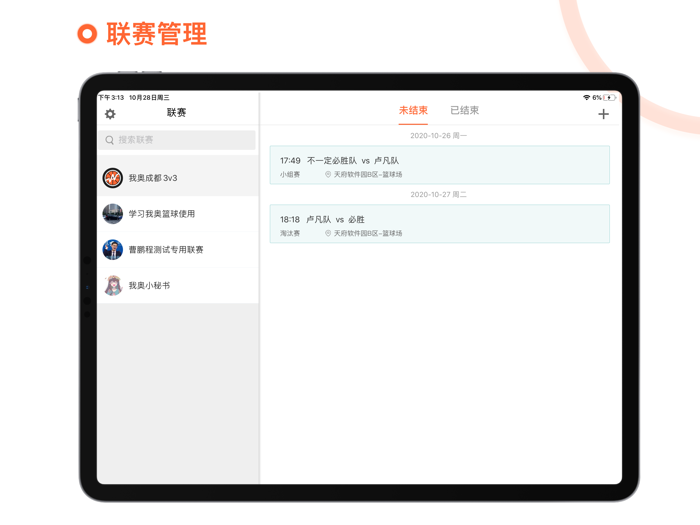Click the search magnifier icon
Viewport: 700px width, 525px height.
click(109, 140)
